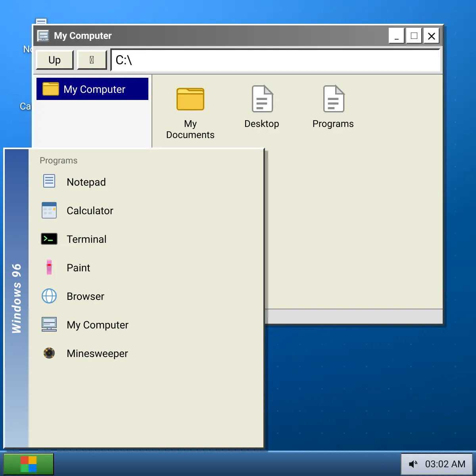This screenshot has width=476, height=476.
Task: Click the 03:02 AM clock
Action: pos(445,464)
